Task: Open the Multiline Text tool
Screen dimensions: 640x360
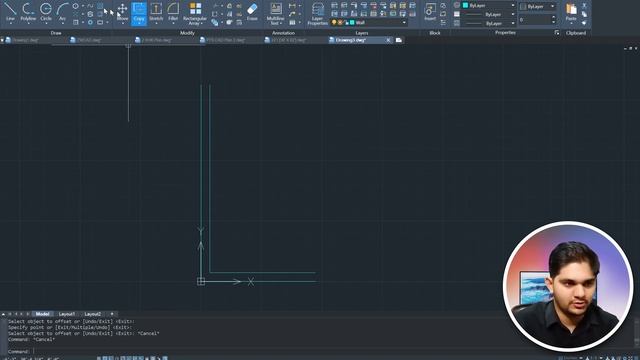Action: click(x=275, y=13)
